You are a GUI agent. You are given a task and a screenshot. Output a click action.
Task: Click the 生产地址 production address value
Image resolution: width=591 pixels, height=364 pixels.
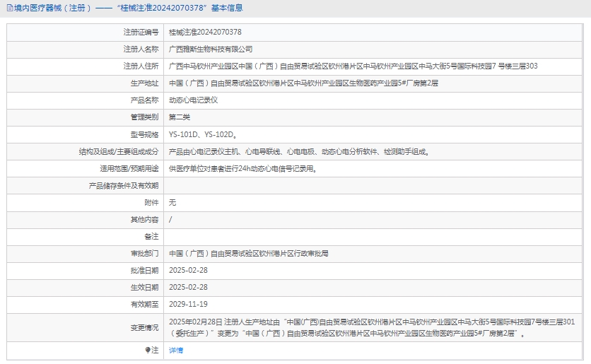point(304,83)
